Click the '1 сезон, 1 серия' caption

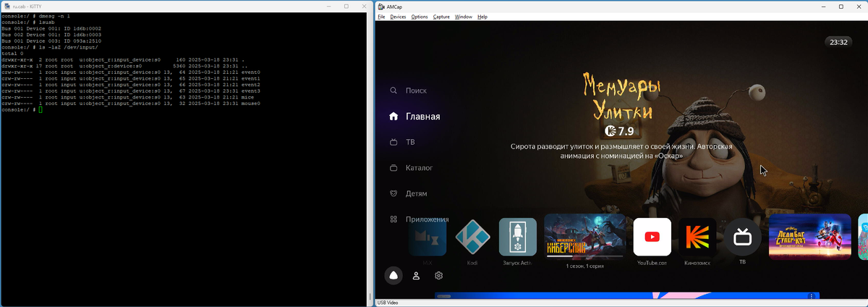(x=584, y=266)
